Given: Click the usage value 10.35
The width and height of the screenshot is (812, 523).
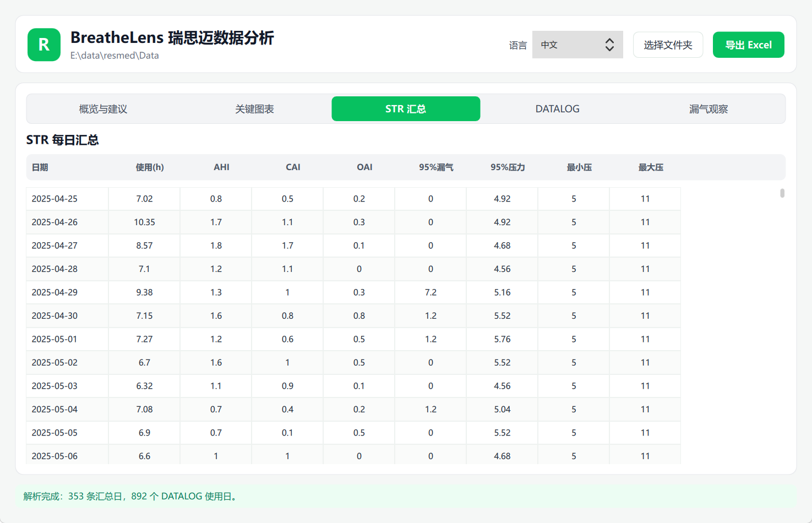Looking at the screenshot, I should 144,222.
